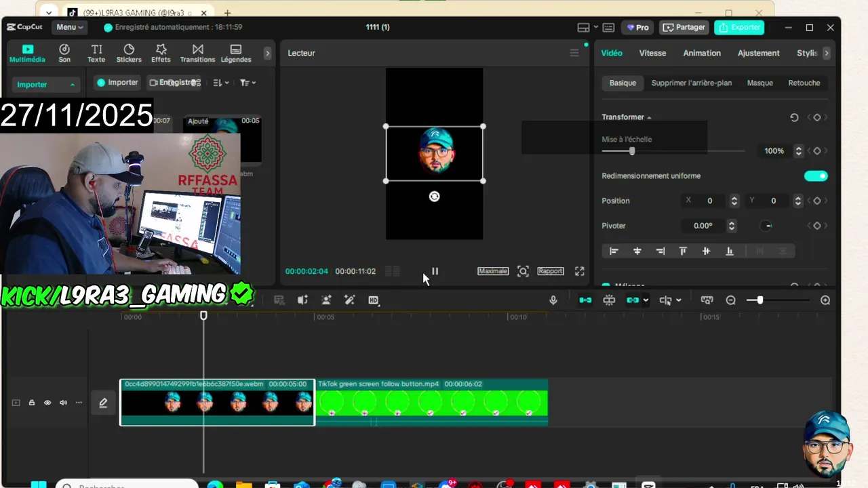
Task: Open the Multimédia panel
Action: pos(27,54)
